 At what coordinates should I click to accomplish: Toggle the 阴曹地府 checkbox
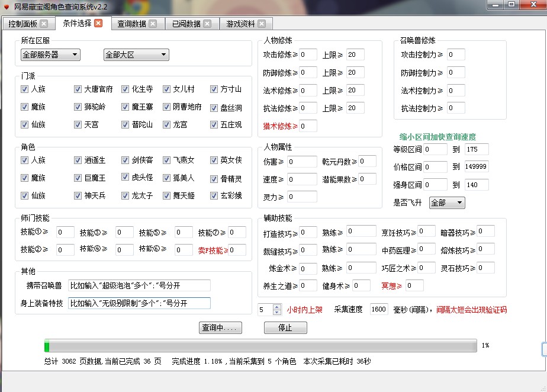click(x=166, y=107)
